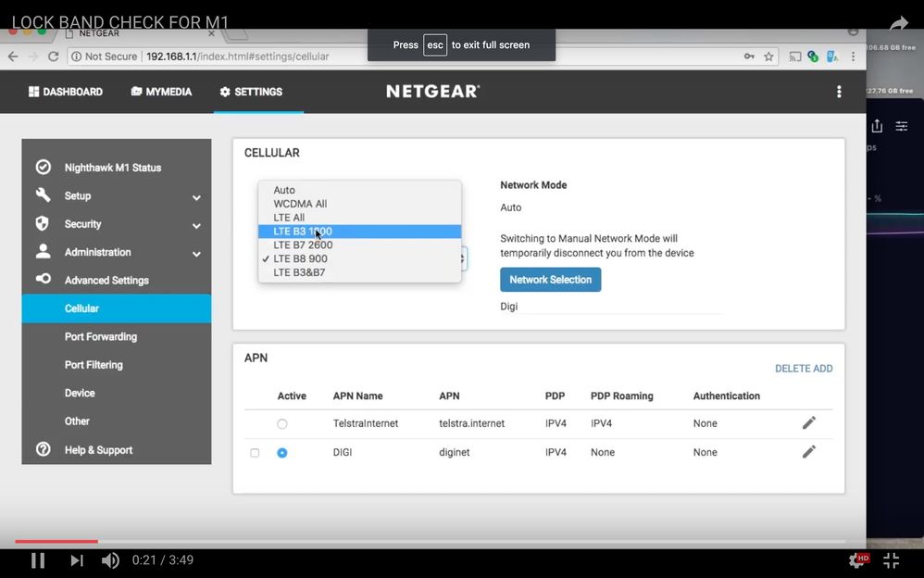Click ADD in APN section

click(823, 369)
